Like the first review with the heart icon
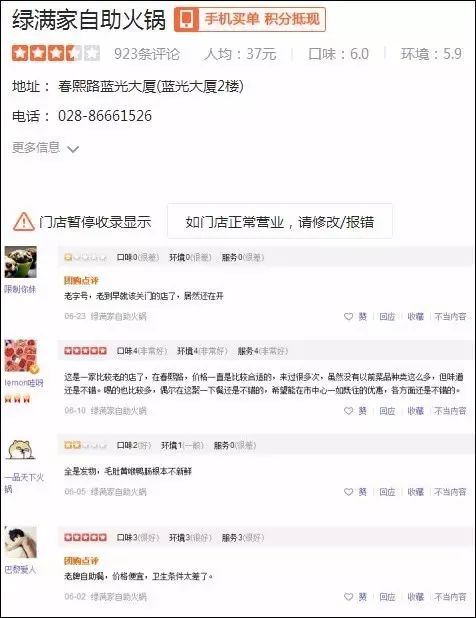This screenshot has height=618, width=476. (348, 316)
